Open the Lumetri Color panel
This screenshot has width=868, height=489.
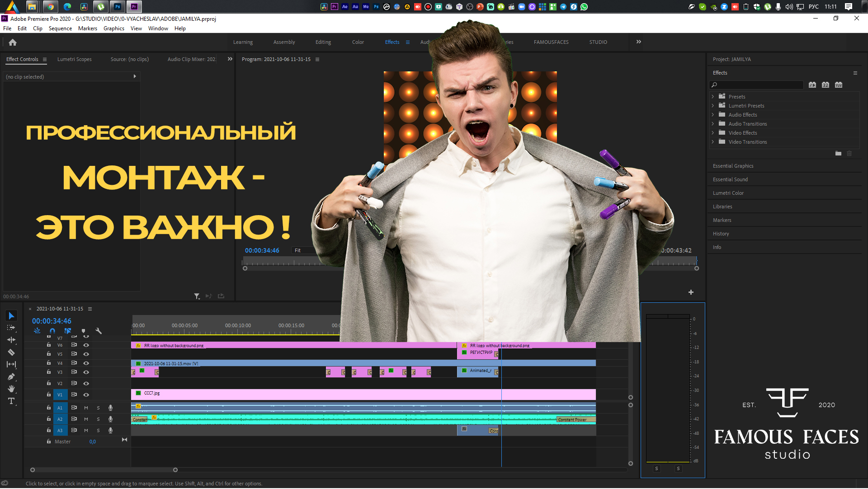tap(728, 193)
